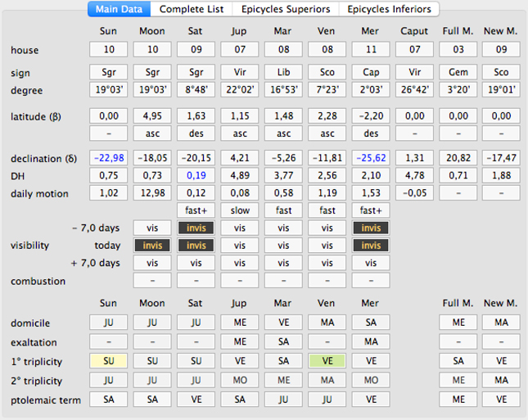
Task: Click the Full M. house field 03
Action: click(458, 49)
